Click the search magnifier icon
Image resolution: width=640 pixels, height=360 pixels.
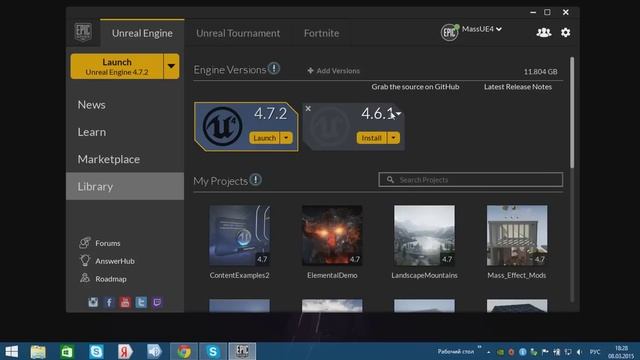pos(390,180)
